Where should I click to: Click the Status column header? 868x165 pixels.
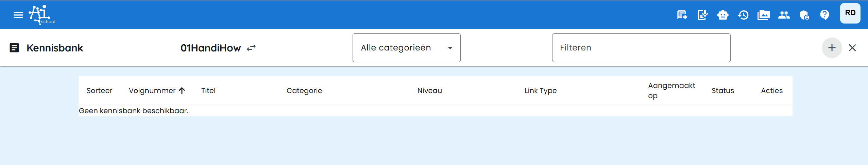tap(722, 91)
